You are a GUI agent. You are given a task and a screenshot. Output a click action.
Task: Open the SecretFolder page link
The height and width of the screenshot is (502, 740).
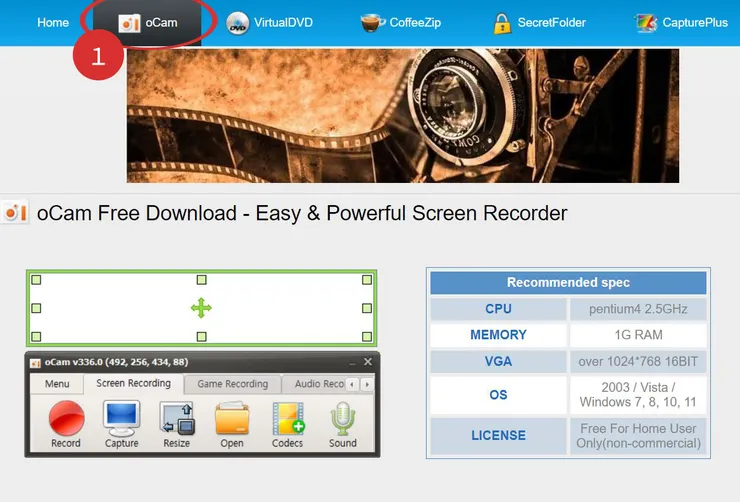[551, 22]
